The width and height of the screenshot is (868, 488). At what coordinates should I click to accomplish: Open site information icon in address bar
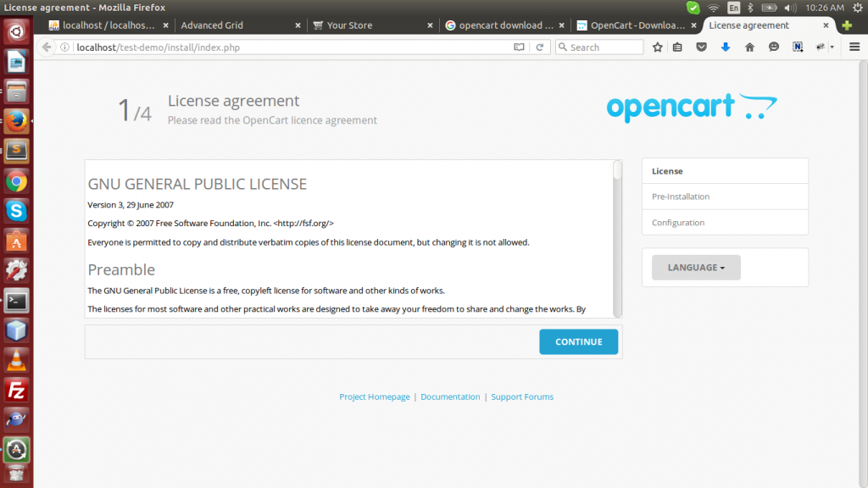click(64, 47)
